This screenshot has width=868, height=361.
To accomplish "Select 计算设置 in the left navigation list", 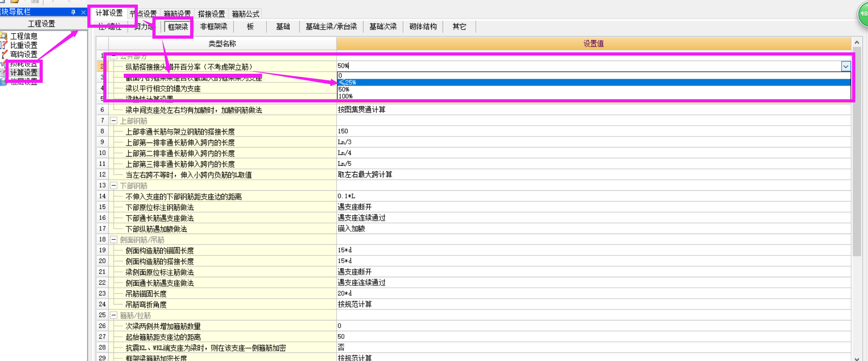I will [24, 72].
